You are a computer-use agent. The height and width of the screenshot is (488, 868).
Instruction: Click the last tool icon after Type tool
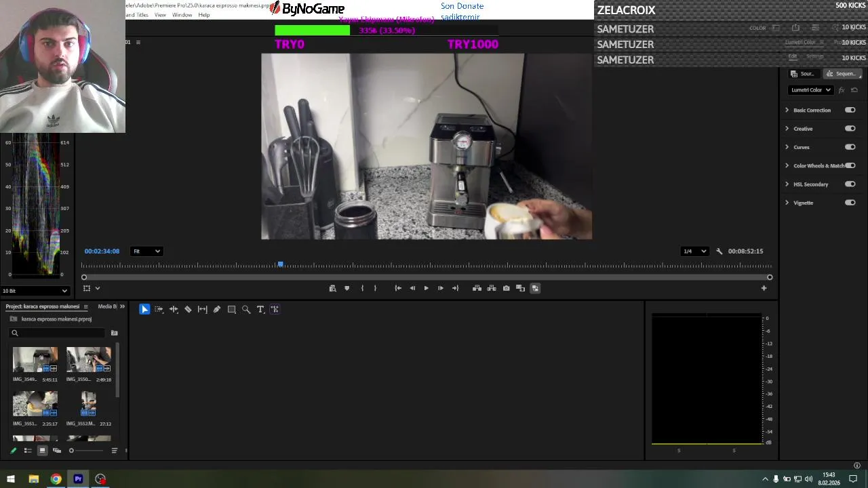275,309
